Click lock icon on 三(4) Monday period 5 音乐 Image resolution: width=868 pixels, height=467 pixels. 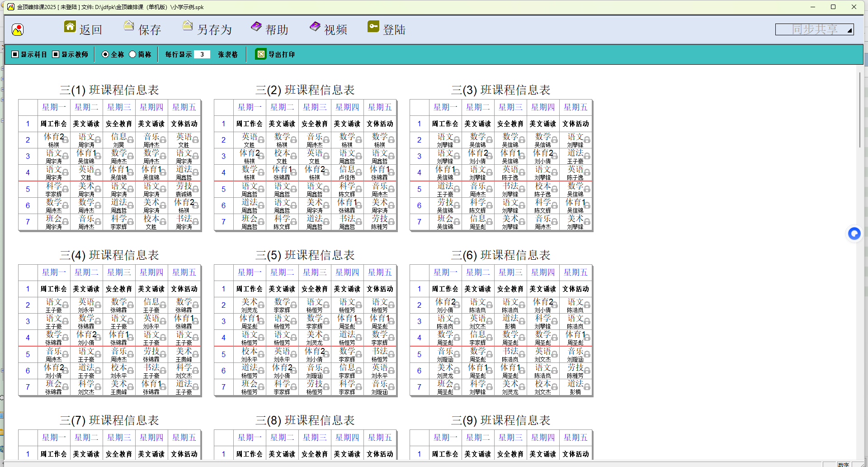(66, 354)
